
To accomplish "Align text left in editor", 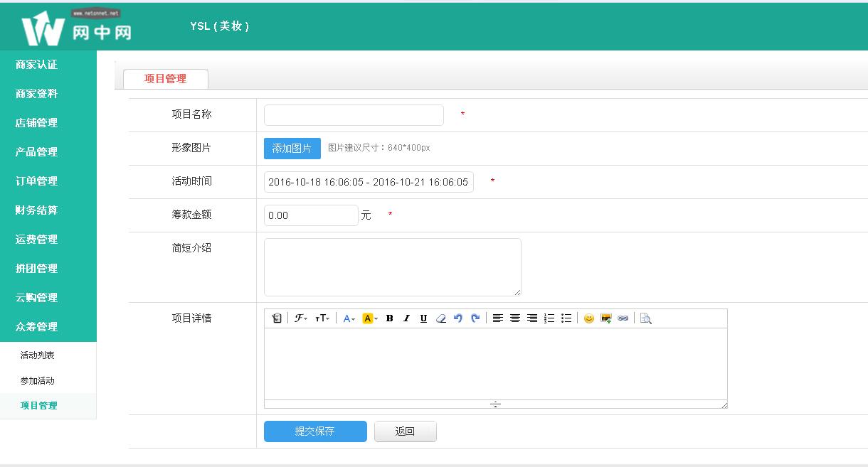I will click(497, 318).
